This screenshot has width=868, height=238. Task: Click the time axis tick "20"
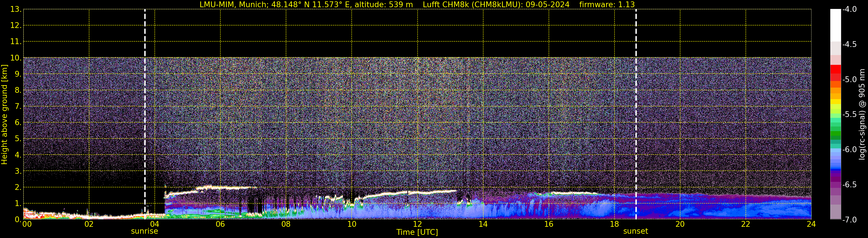680,224
